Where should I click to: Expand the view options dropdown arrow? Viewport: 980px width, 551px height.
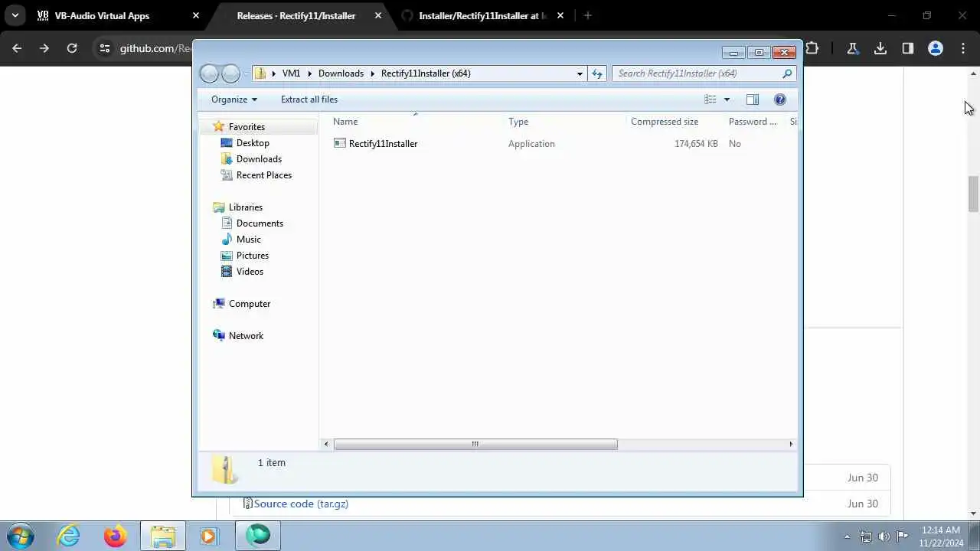pyautogui.click(x=727, y=99)
